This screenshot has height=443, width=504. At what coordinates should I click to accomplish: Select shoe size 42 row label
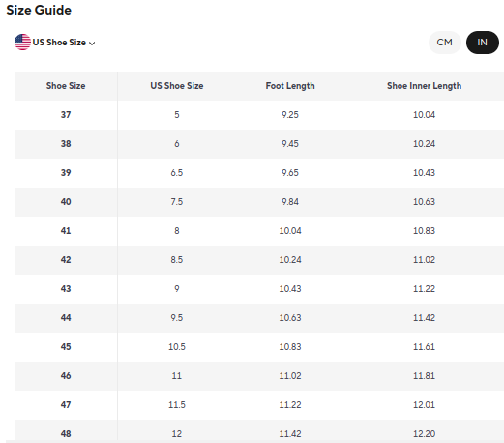(x=66, y=260)
